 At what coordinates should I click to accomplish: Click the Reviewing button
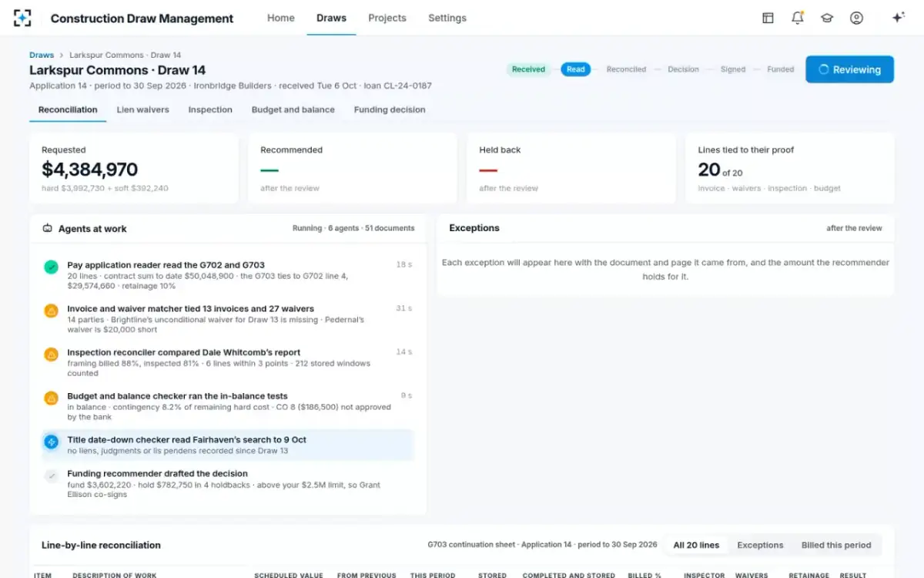click(849, 69)
